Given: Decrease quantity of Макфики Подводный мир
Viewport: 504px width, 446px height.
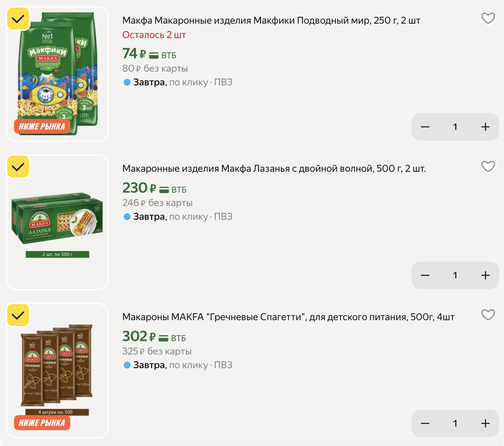Looking at the screenshot, I should point(425,127).
